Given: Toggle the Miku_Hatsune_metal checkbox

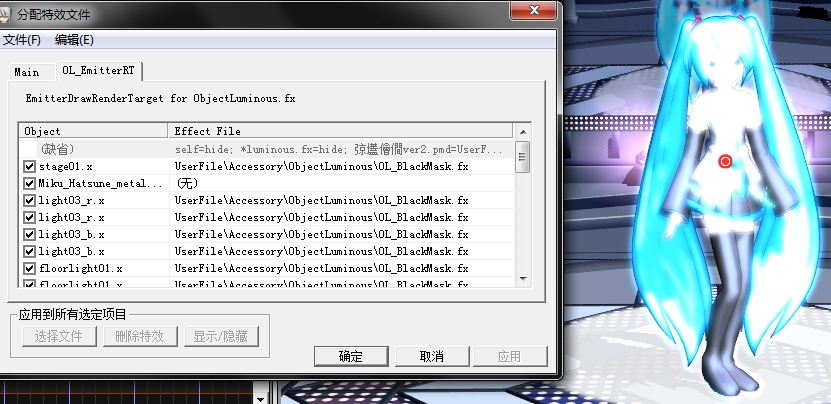Looking at the screenshot, I should pyautogui.click(x=30, y=183).
